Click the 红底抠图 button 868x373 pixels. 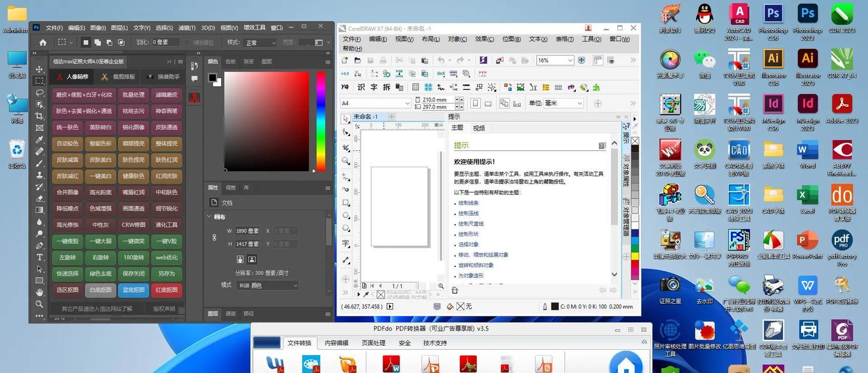coord(166,290)
